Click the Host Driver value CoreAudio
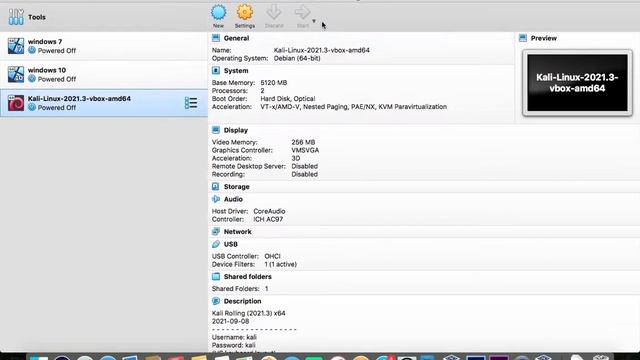The height and width of the screenshot is (360, 640). pyautogui.click(x=269, y=211)
